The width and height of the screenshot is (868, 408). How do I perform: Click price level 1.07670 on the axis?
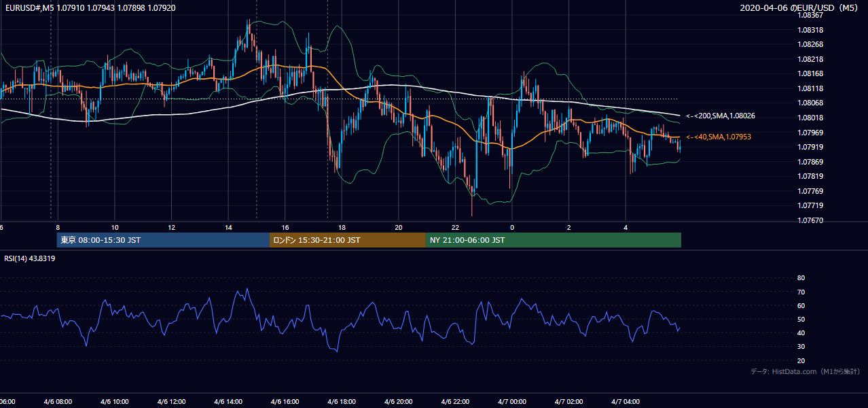pyautogui.click(x=811, y=220)
